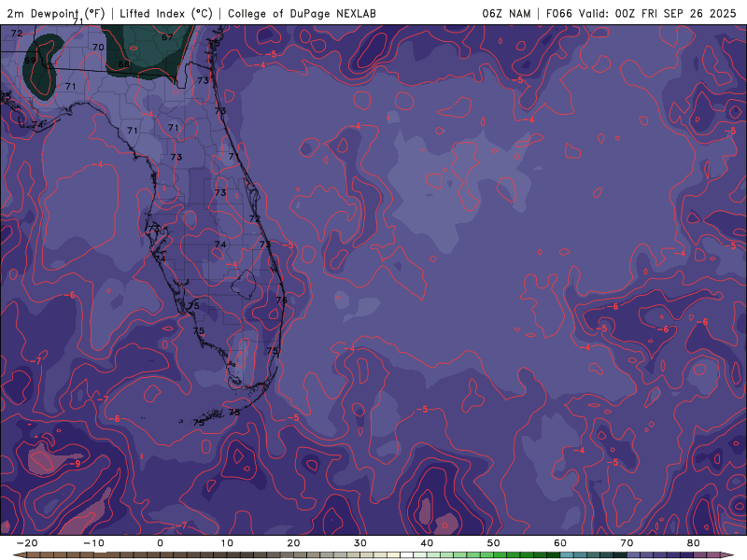Click the '20' color bar label
Viewport: 747px width, 560px height.
293,543
